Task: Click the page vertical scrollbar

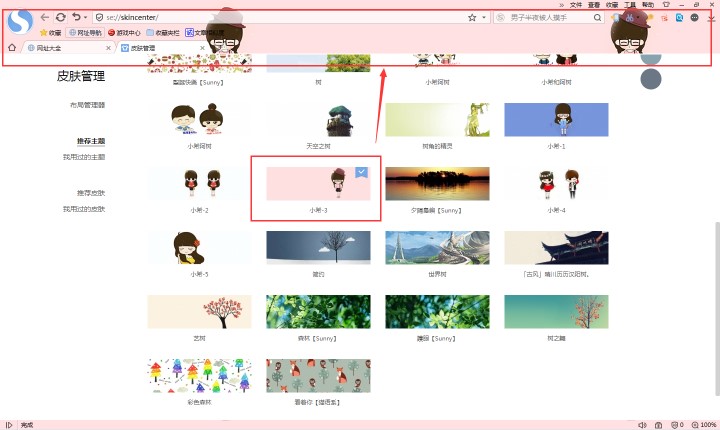Action: pyautogui.click(x=717, y=308)
